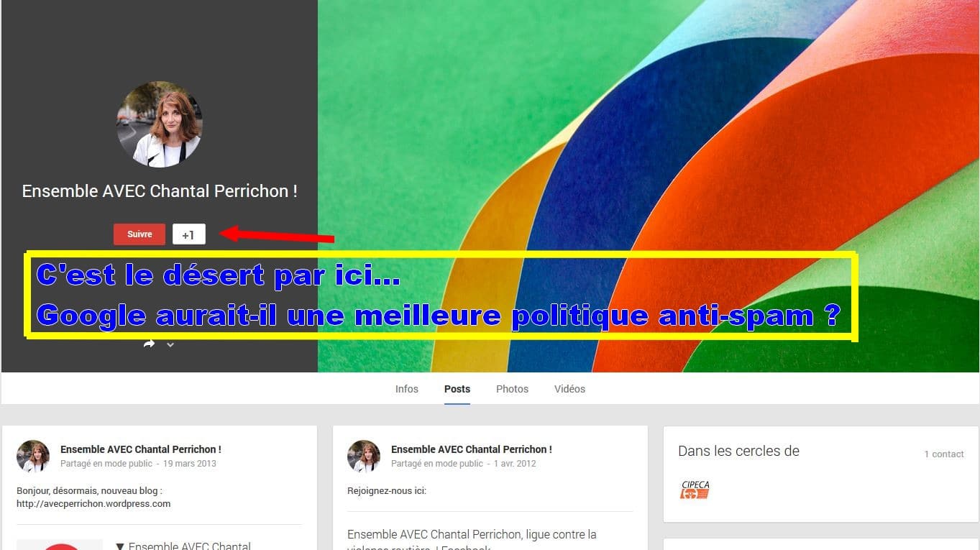Screen dimensions: 980x550
Task: Click the large round profile photo
Action: (x=160, y=124)
